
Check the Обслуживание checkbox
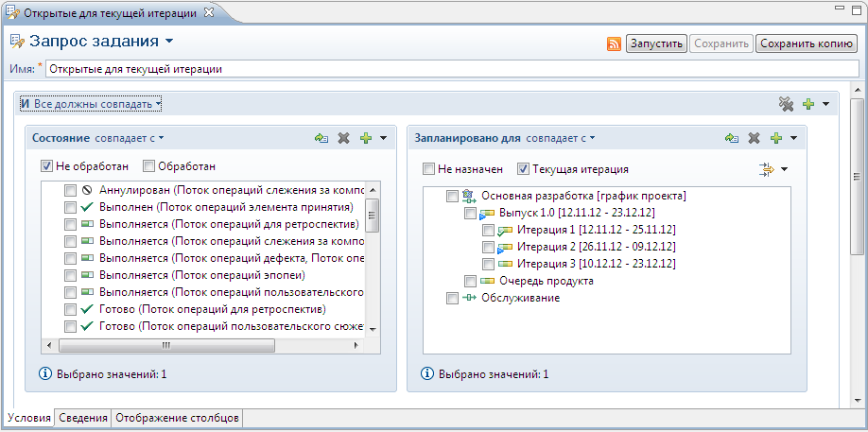(452, 298)
